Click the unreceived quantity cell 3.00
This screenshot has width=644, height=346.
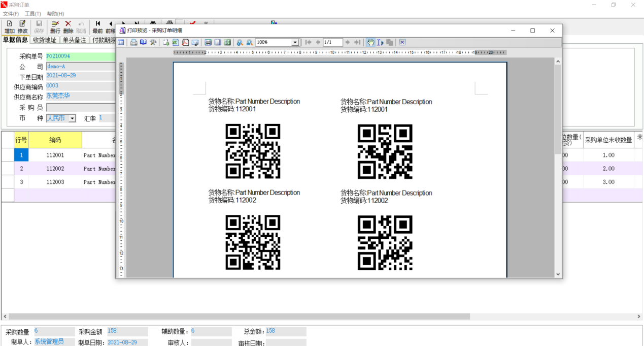(608, 182)
